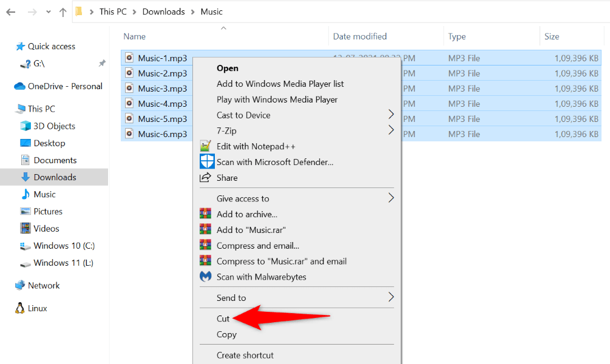Viewport: 610px width, 364px height.
Task: Select OneDrive - Personal in navigation pane
Action: (x=64, y=86)
